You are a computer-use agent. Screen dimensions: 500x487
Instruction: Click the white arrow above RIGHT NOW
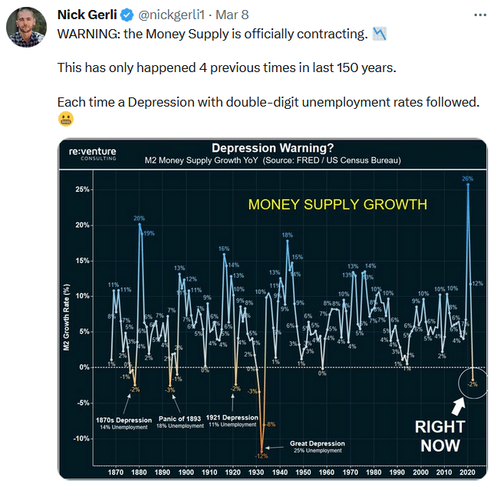[458, 406]
